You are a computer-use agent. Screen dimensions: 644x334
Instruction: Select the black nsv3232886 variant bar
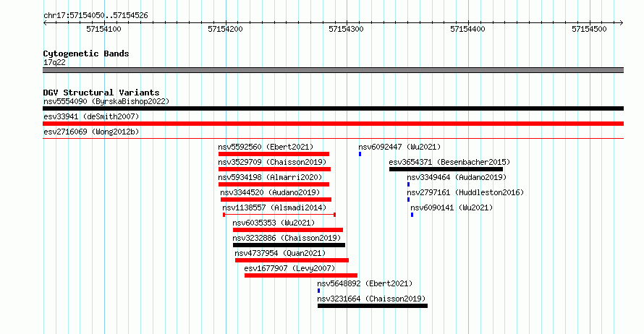click(289, 245)
